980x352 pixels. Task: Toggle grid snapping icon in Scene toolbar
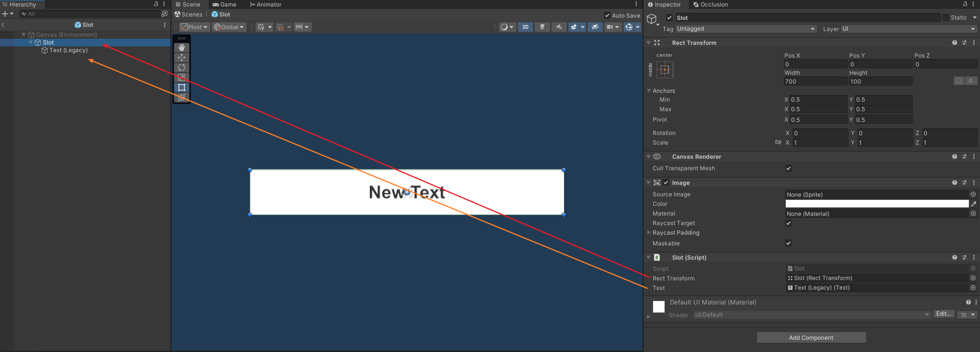(x=280, y=27)
